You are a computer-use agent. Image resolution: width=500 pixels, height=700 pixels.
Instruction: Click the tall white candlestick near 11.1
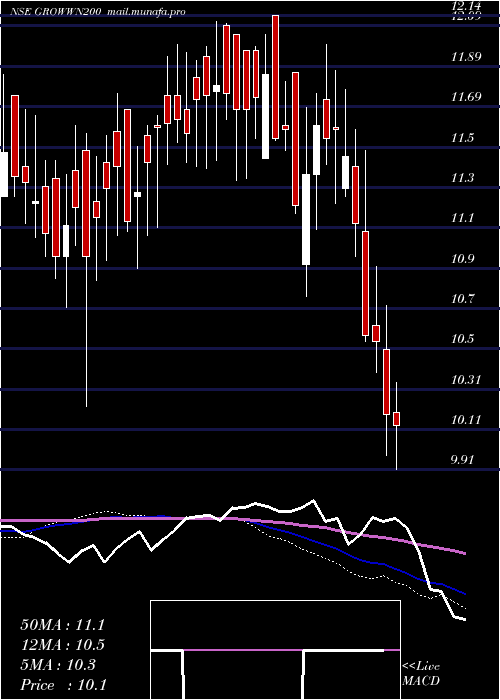pos(306,219)
